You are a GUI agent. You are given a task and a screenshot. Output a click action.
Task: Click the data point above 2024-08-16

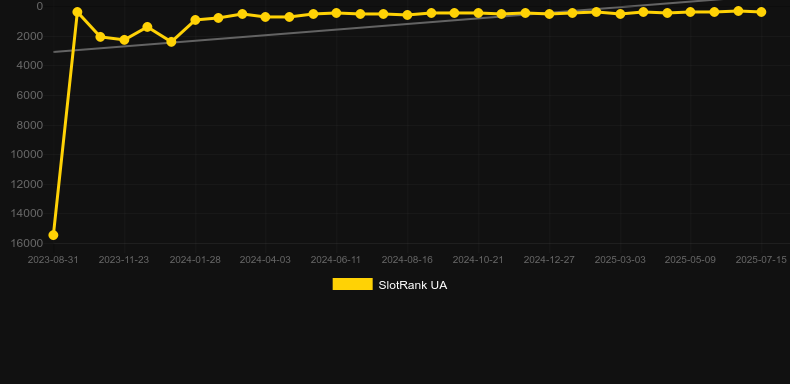pyautogui.click(x=408, y=15)
